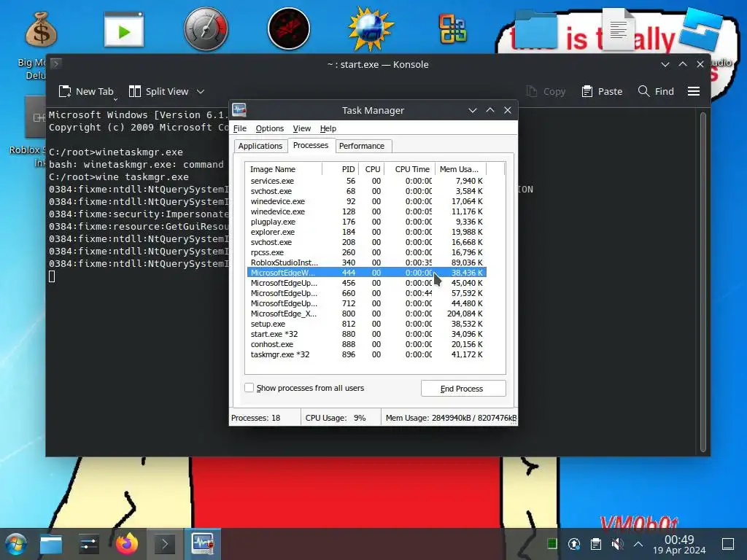Viewport: 747px width, 560px height.
Task: Open the speedometer gauge desktop icon
Action: tap(206, 29)
